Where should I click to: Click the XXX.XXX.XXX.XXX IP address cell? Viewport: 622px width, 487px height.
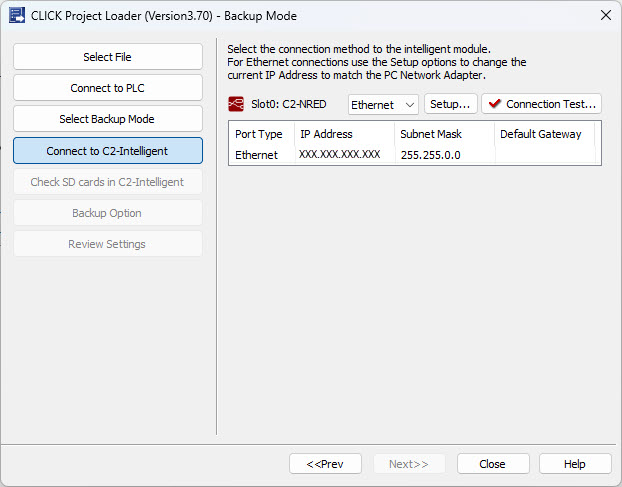(x=345, y=154)
